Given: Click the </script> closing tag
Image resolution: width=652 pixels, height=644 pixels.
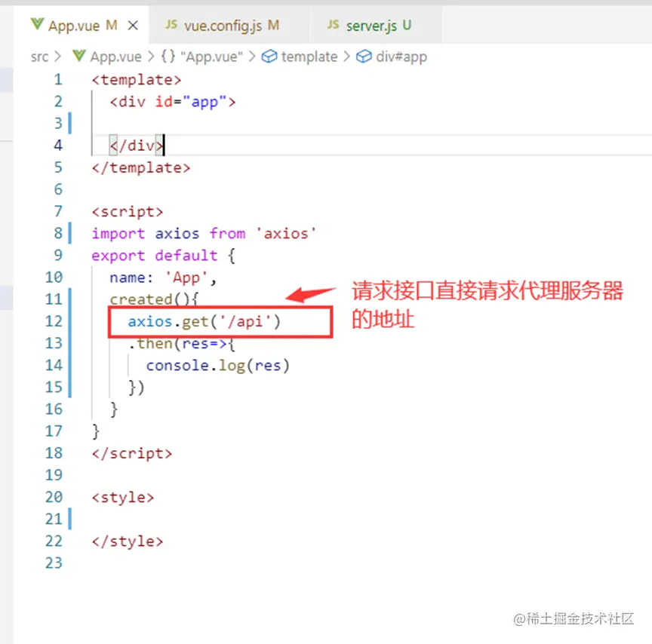Looking at the screenshot, I should click(132, 453).
